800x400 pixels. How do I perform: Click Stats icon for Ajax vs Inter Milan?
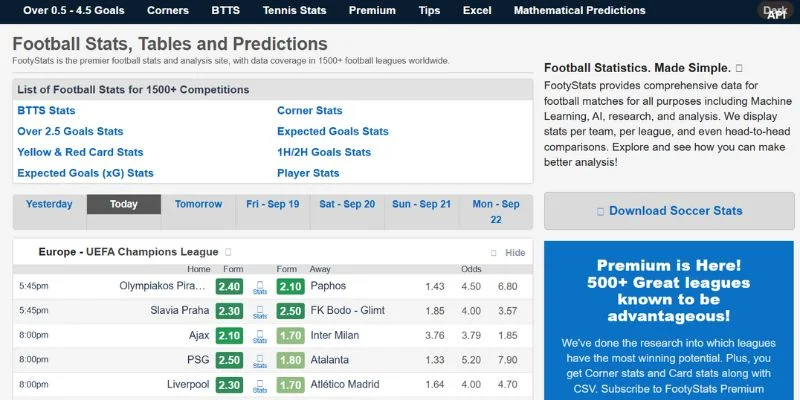tap(260, 335)
